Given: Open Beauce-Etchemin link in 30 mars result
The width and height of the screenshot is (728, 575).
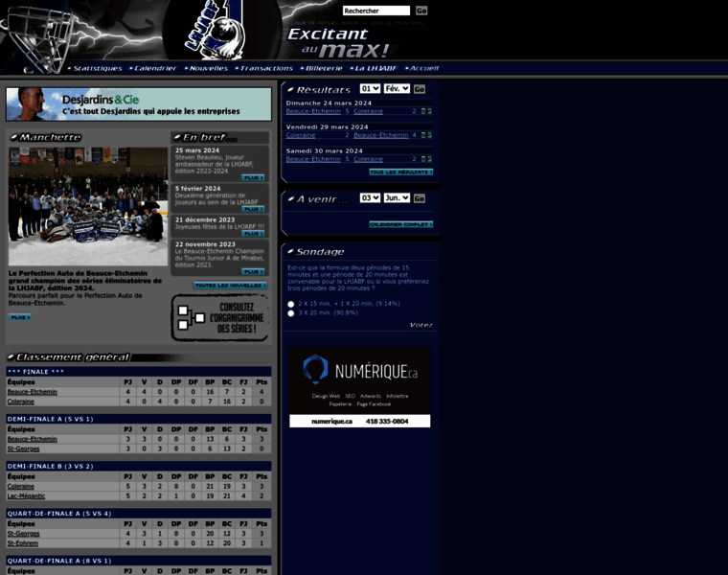Looking at the screenshot, I should click(x=313, y=159).
